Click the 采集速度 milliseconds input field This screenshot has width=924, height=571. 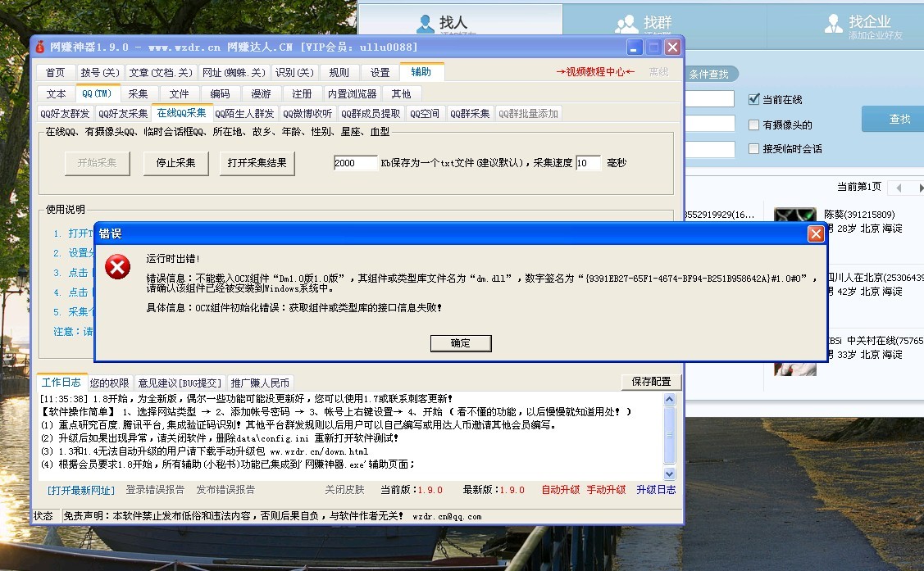[588, 163]
